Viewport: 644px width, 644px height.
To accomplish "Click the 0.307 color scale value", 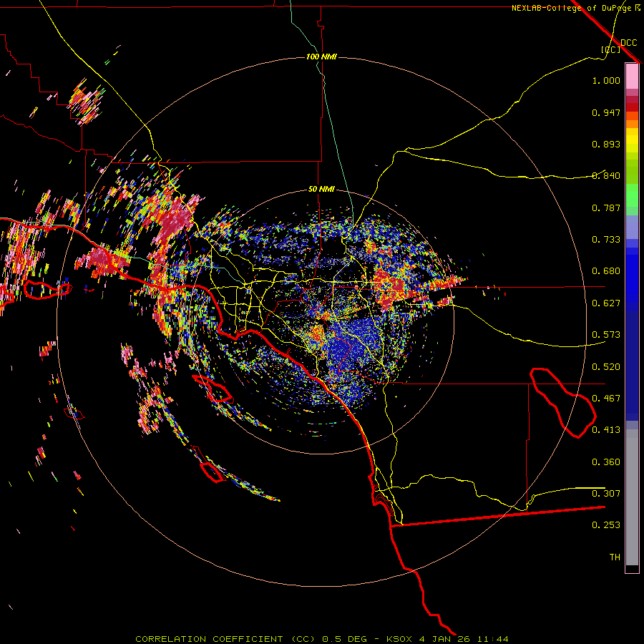I will (x=606, y=493).
